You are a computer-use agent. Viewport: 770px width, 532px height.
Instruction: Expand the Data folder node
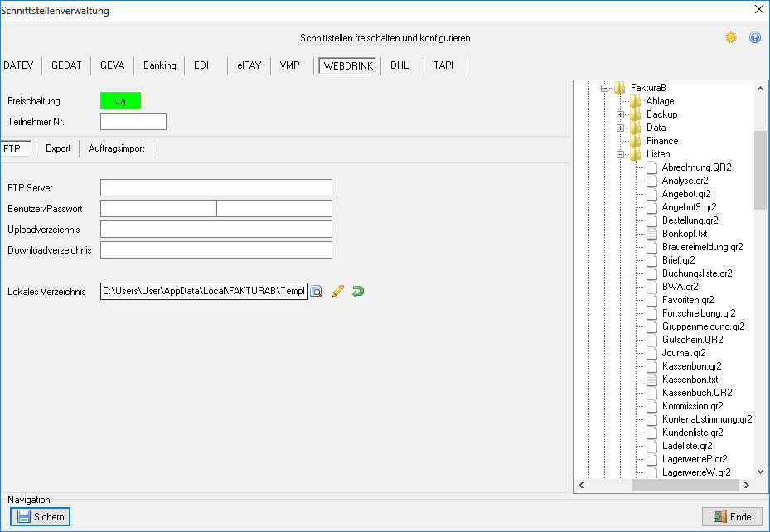tap(620, 128)
